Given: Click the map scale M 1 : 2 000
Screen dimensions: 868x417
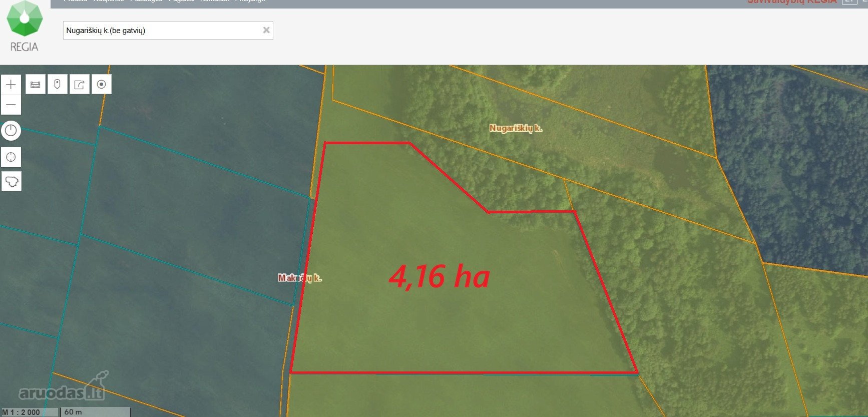Looking at the screenshot, I should point(21,412).
